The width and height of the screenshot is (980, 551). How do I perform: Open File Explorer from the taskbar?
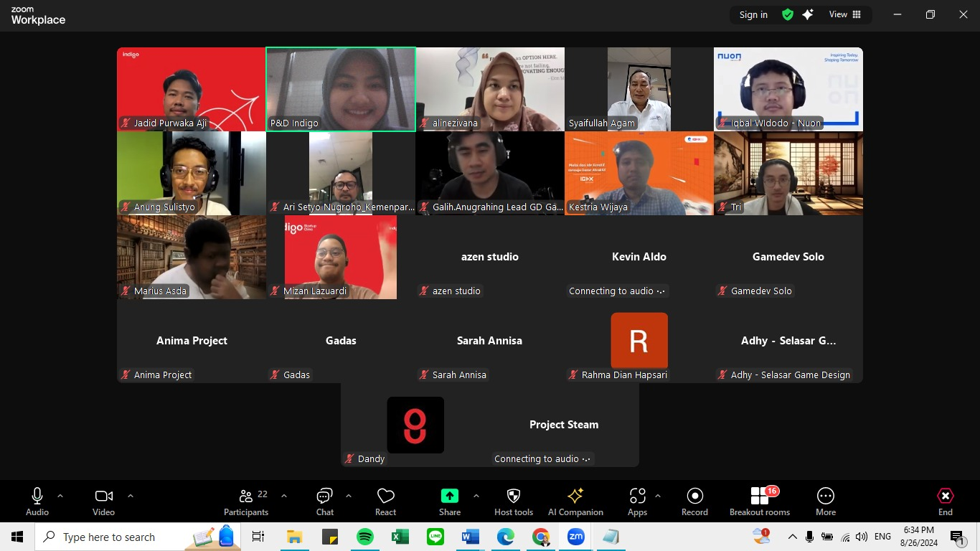click(x=294, y=537)
